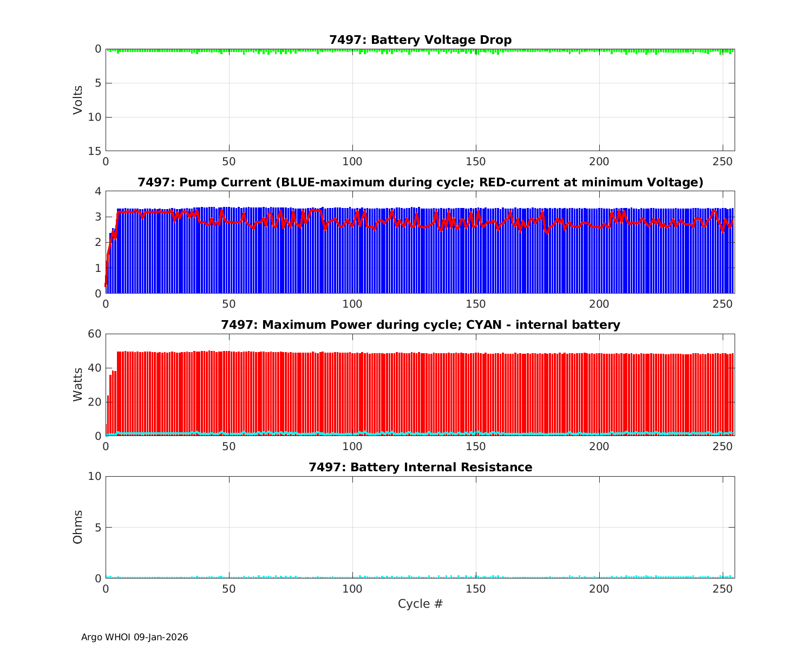The height and width of the screenshot is (650, 812).
Task: Click the 250 tick under Internal Resistance plot
Action: (722, 589)
